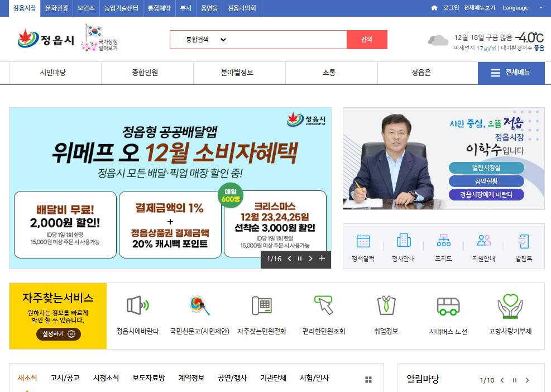
Task: Click the mayor photo banner
Action: coord(443,159)
